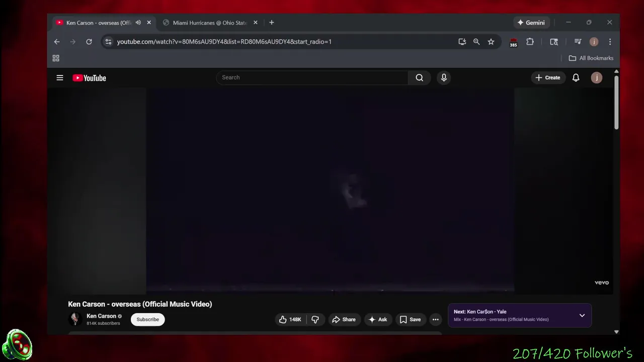Mute tab via speaker icon on Ken Carson tab
This screenshot has width=644, height=362.
coord(138,23)
